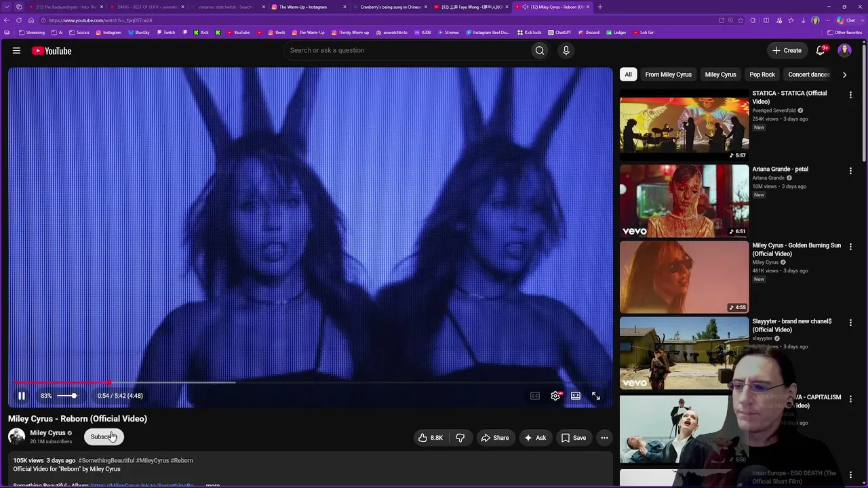Switch to The Backyardigans tab
This screenshot has width=868, height=488.
click(x=66, y=7)
